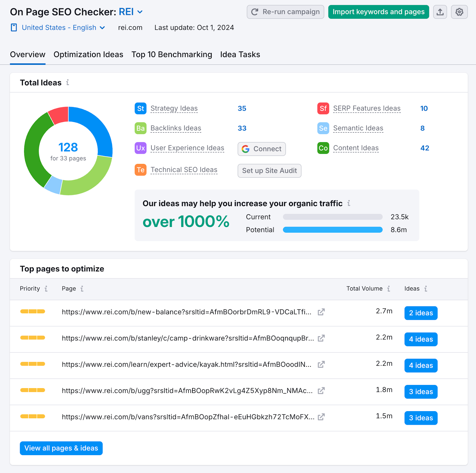Screen dimensions: 476x473
Task: Click Import keywords and pages
Action: tap(378, 12)
